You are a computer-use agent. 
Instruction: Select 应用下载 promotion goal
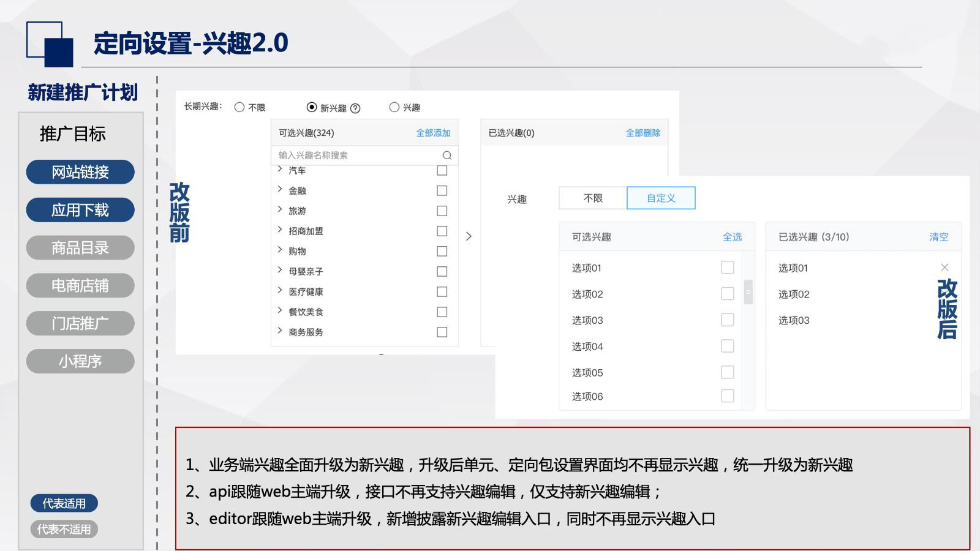pos(80,210)
